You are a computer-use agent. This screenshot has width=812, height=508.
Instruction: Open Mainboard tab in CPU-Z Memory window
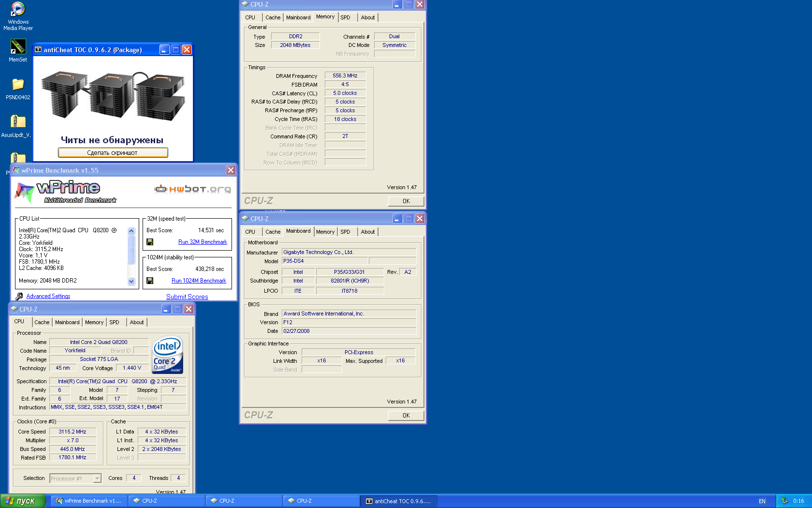tap(298, 17)
